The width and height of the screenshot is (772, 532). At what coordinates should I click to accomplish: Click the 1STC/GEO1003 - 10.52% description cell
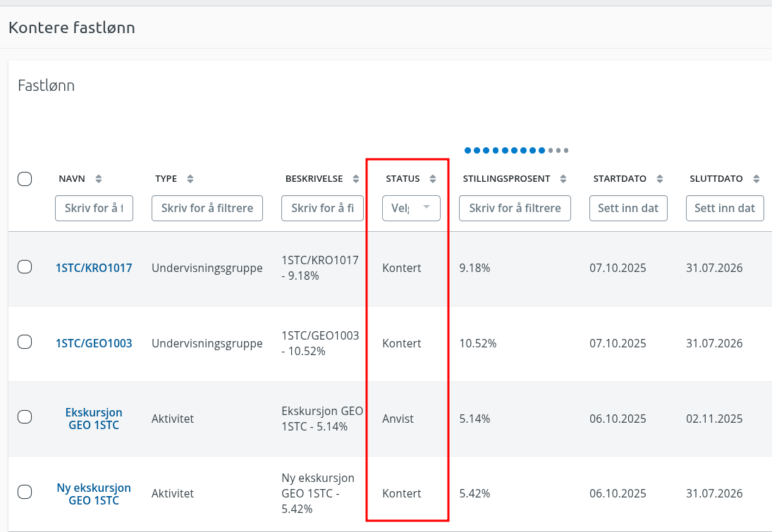321,344
